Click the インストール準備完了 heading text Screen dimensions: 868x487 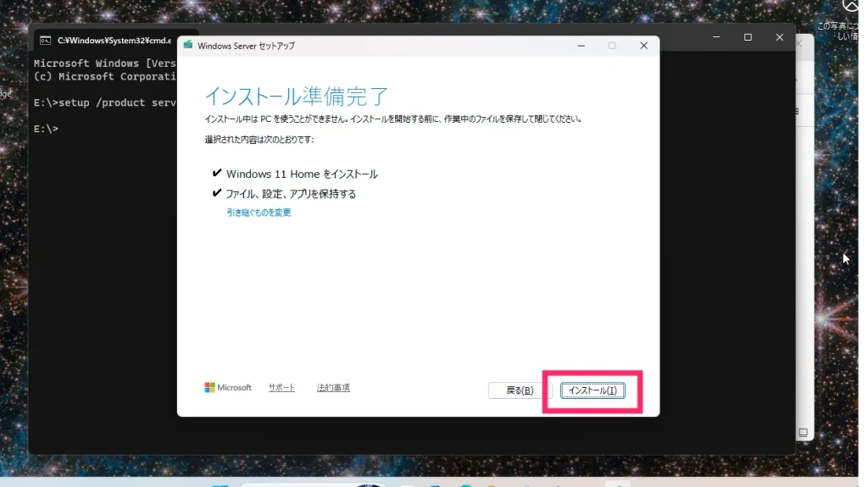click(x=296, y=97)
